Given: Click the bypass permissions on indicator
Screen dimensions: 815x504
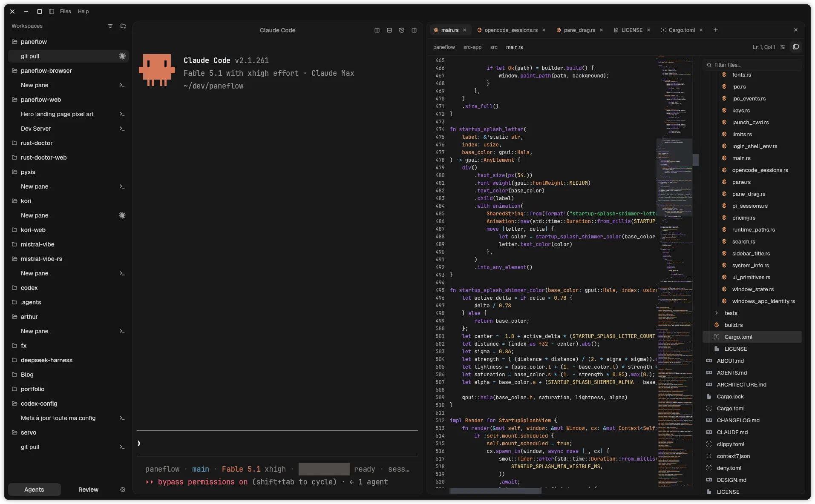Looking at the screenshot, I should 202,482.
